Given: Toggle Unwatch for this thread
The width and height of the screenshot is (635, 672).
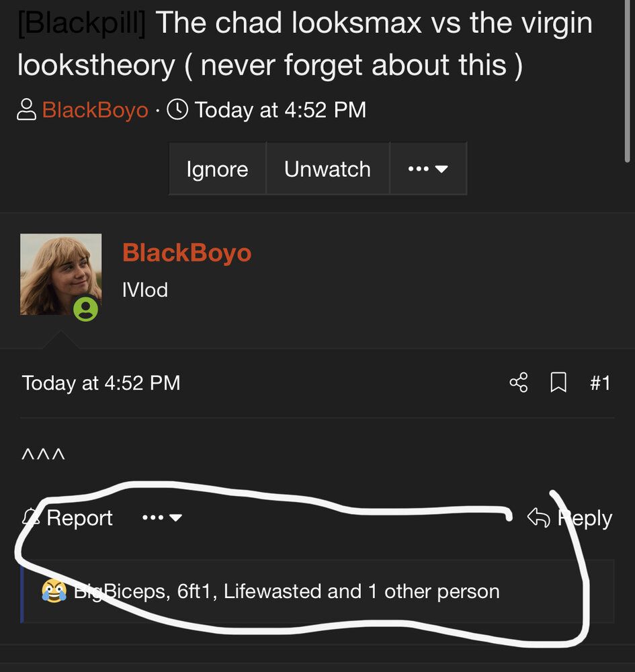Looking at the screenshot, I should coord(327,169).
